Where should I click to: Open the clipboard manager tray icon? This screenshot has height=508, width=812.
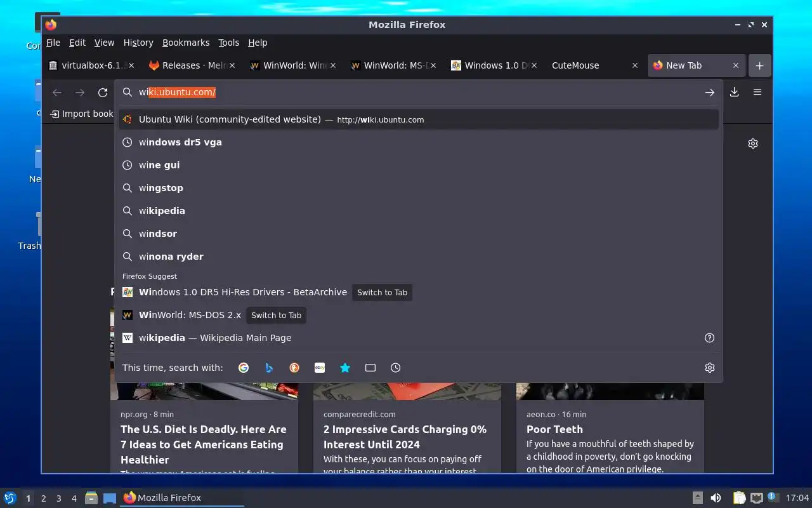(739, 498)
